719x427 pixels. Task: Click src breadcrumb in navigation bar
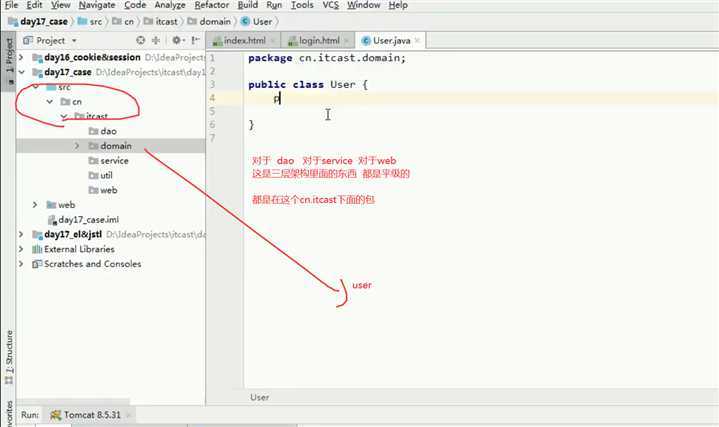click(x=90, y=22)
